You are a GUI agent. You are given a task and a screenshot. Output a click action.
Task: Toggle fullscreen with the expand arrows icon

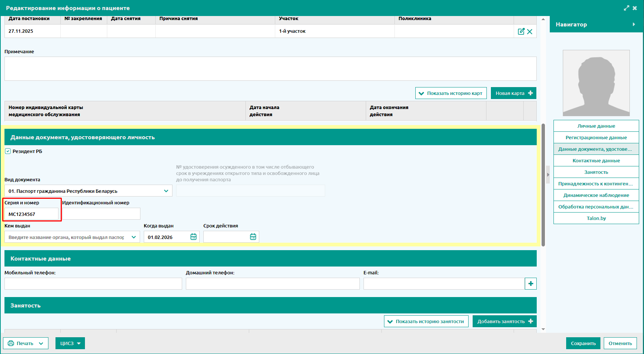(626, 8)
